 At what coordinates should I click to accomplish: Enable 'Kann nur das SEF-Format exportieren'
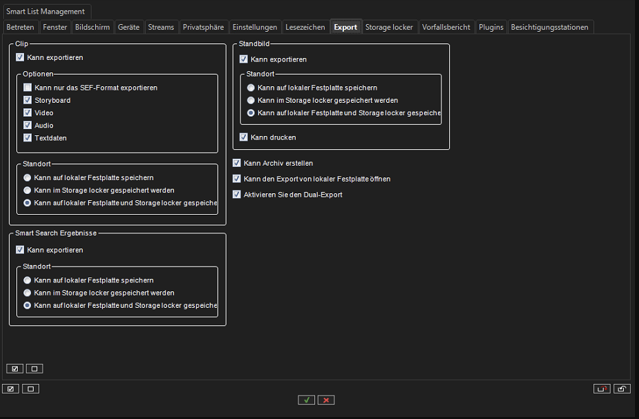coord(27,87)
